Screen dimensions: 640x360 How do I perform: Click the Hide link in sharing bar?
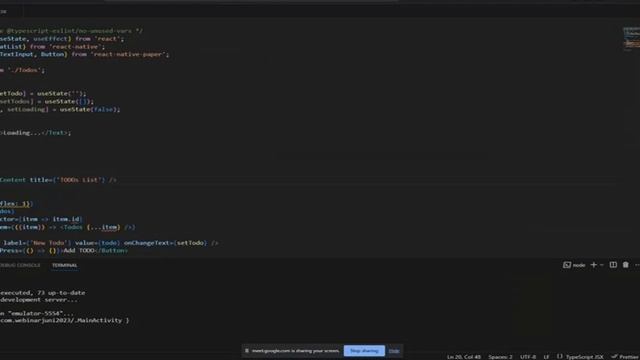pyautogui.click(x=394, y=351)
